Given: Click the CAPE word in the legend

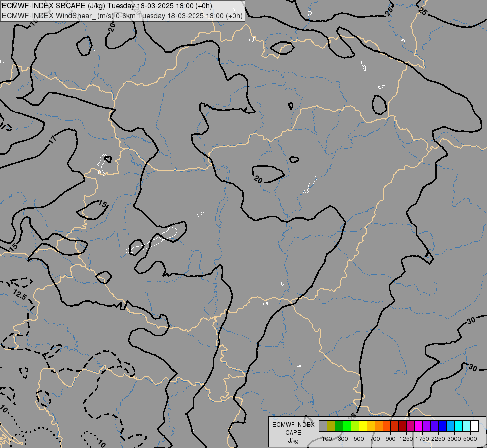Looking at the screenshot, I should (293, 433).
